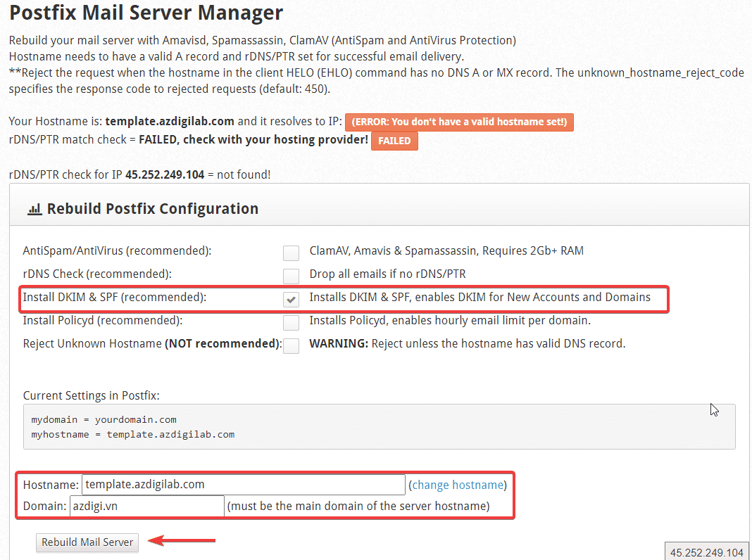Enable the Install Policyd checkbox
The height and width of the screenshot is (560, 752).
[291, 322]
